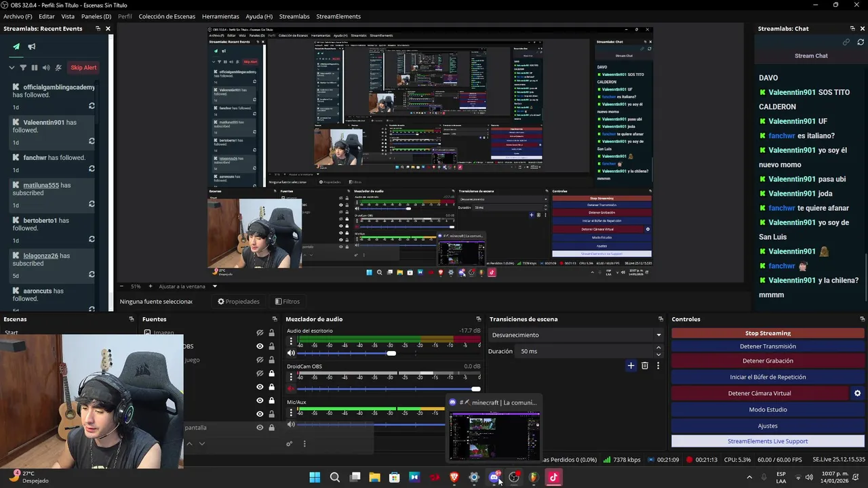Show the hidden juego source
The image size is (868, 488).
260,360
